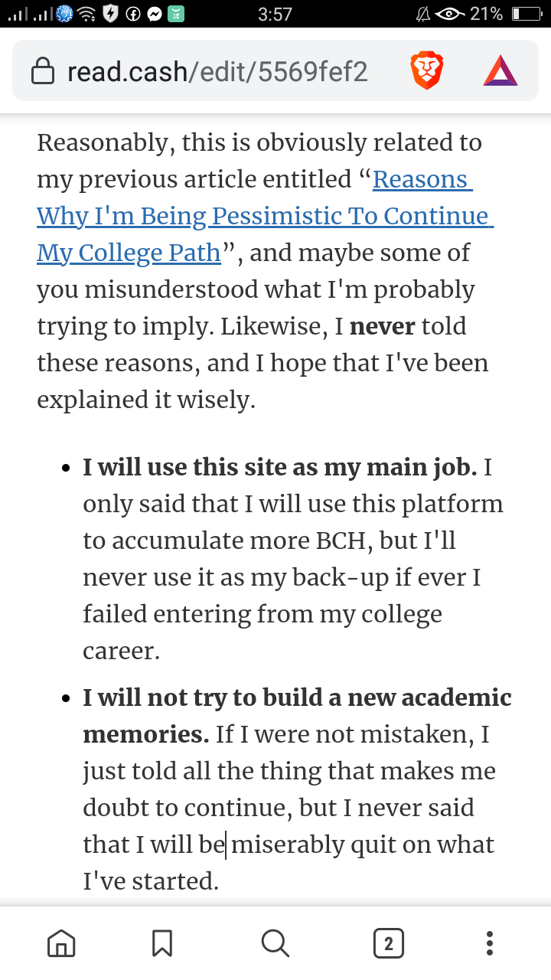Tap the Messenger notification icon
Viewport: 551px width, 980px height.
[154, 14]
